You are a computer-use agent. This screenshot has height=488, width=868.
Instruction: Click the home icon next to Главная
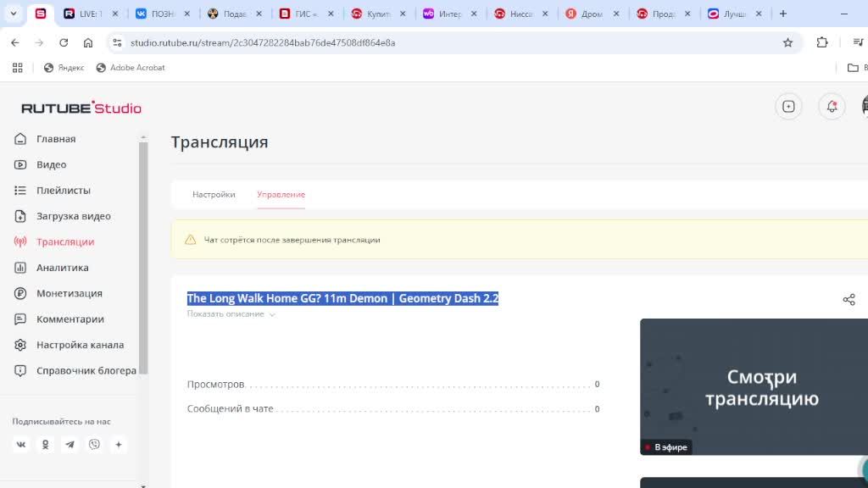20,139
